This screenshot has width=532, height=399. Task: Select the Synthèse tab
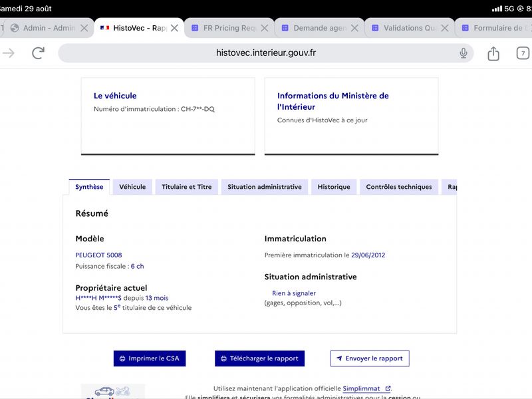89,187
